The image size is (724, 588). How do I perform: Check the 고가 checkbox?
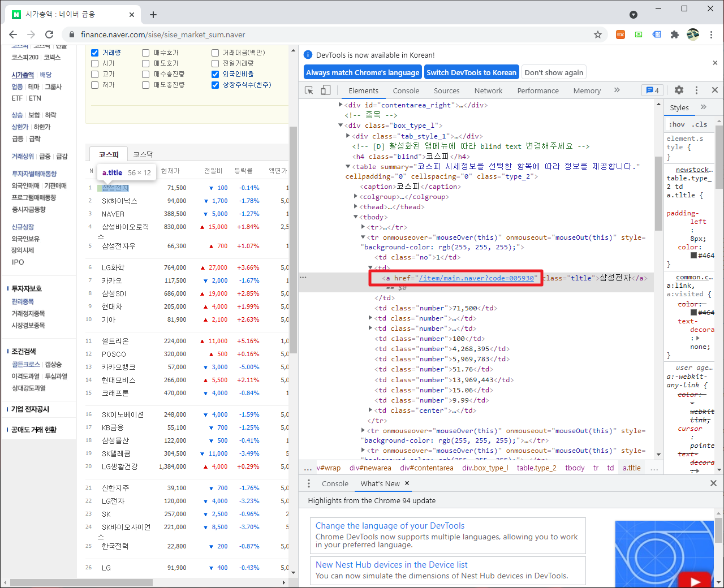[95, 74]
